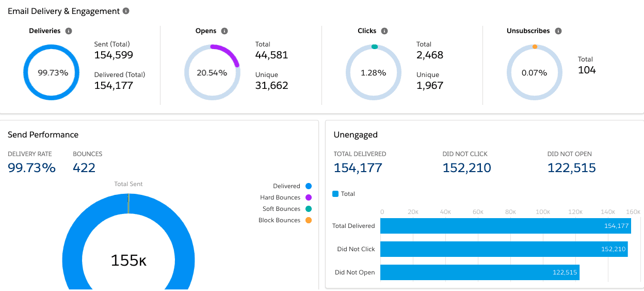Click the Deliveries info icon
644x291 pixels.
(x=69, y=31)
